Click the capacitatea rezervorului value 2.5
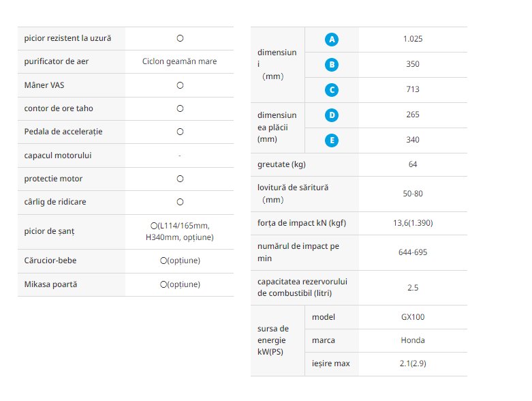532x401 pixels. (x=413, y=288)
